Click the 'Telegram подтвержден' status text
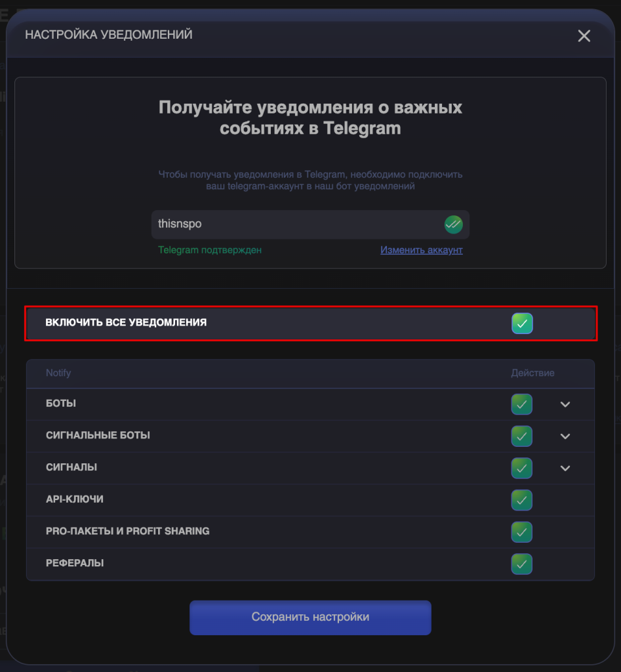Image resolution: width=621 pixels, height=672 pixels. click(210, 250)
